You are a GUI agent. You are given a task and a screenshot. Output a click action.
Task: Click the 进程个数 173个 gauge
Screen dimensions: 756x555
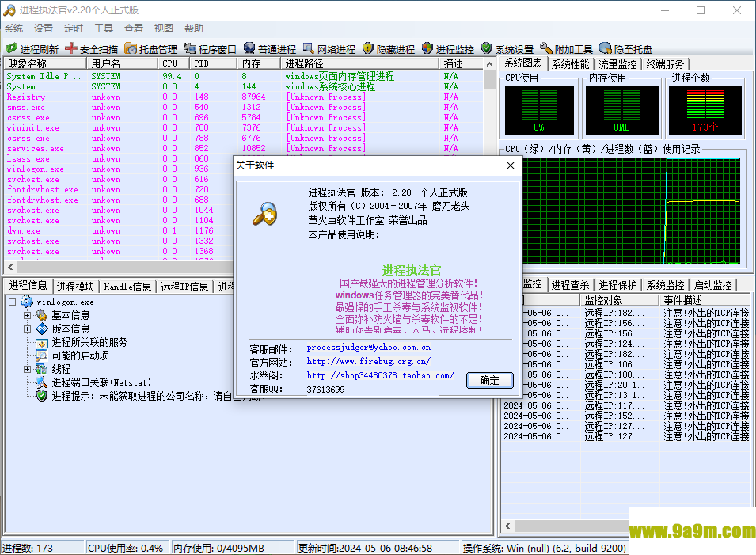coord(705,110)
